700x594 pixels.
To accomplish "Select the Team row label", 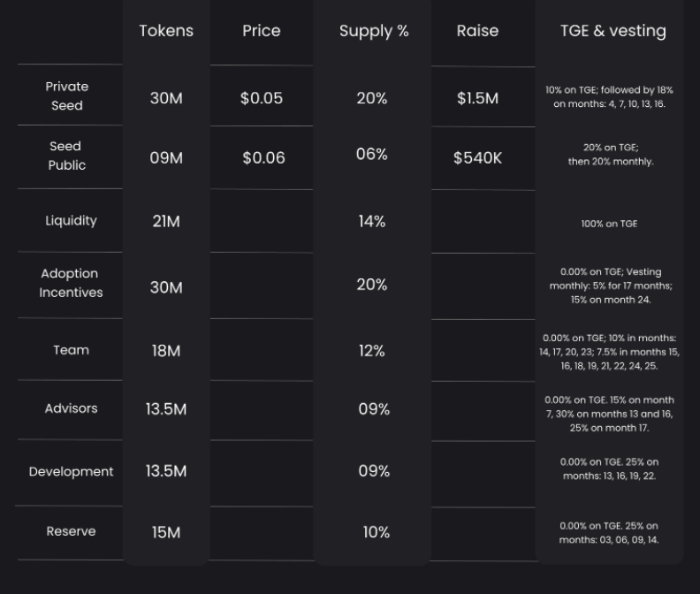I will 71,350.
